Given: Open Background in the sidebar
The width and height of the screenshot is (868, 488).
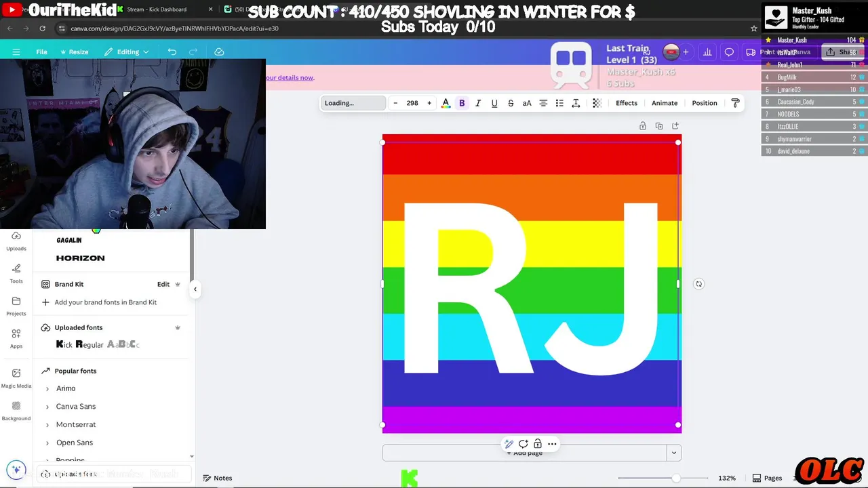Looking at the screenshot, I should pos(16,411).
